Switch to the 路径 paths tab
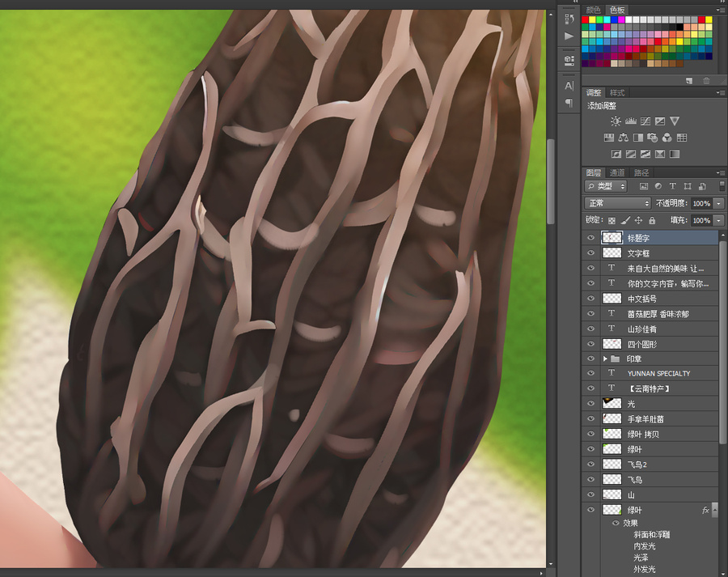The width and height of the screenshot is (728, 577). pyautogui.click(x=641, y=173)
